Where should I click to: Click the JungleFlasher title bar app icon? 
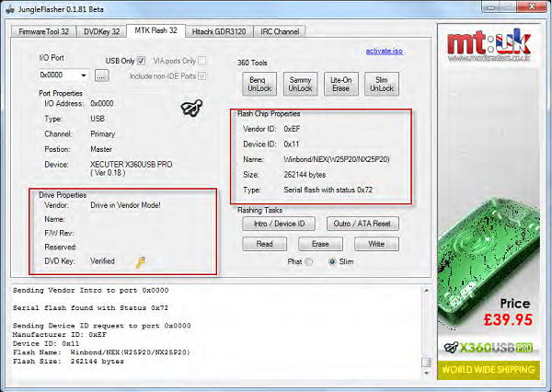coord(10,9)
